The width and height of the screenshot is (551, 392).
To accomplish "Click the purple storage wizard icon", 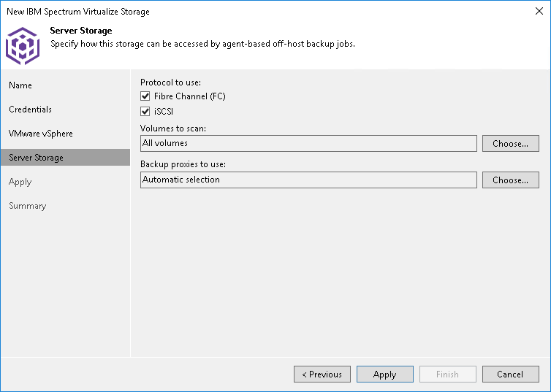I will pyautogui.click(x=22, y=47).
